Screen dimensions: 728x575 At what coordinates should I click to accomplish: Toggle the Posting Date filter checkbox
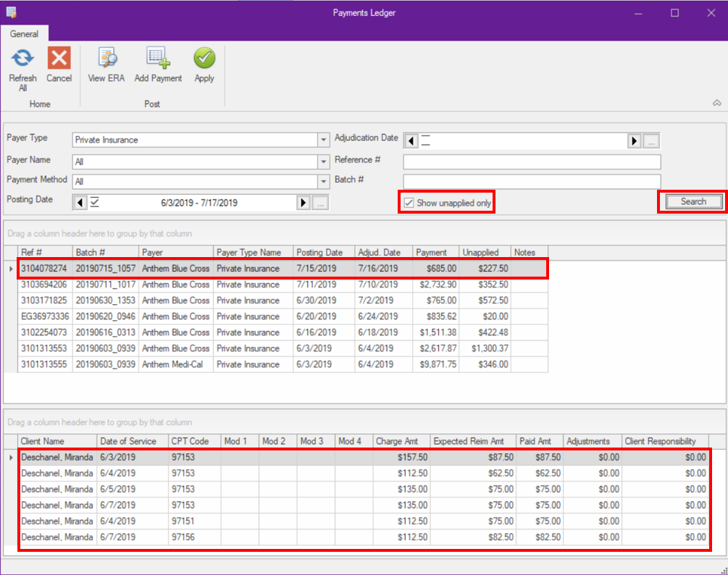(94, 203)
